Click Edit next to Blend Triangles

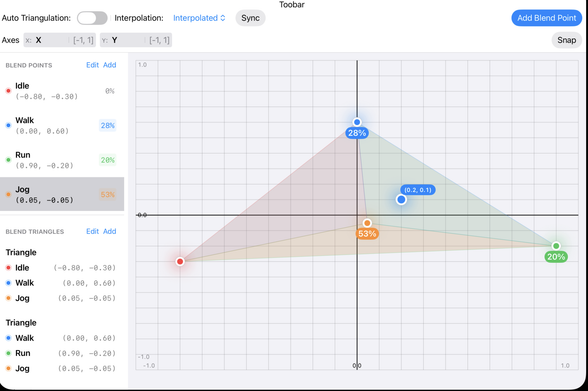point(92,231)
